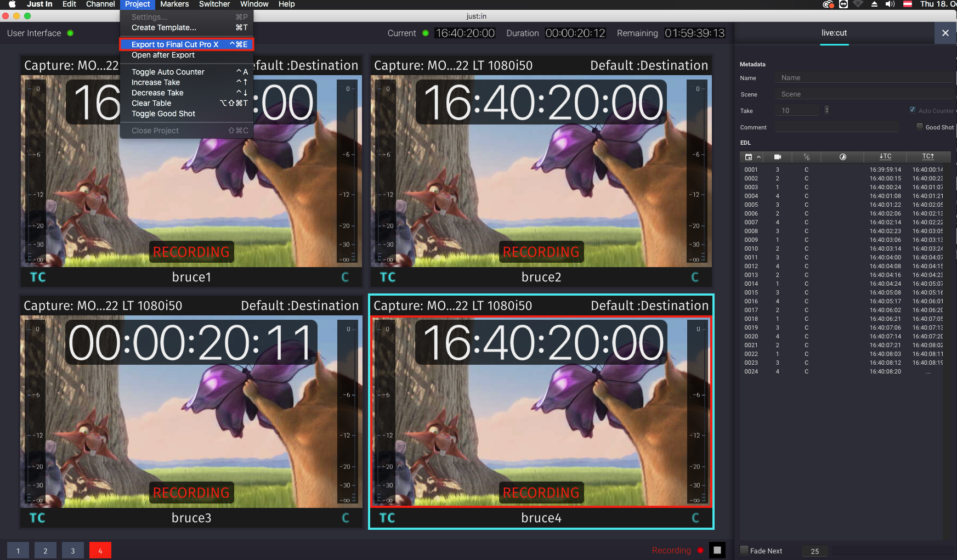The width and height of the screenshot is (957, 560).
Task: Toggle the EDL sort direction chevron
Action: 759,157
